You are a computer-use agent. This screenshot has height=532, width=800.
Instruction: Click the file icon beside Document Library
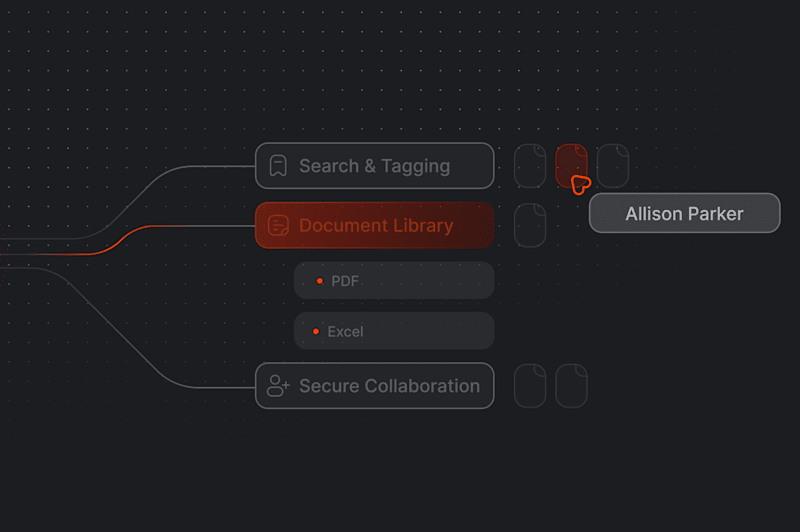point(530,225)
